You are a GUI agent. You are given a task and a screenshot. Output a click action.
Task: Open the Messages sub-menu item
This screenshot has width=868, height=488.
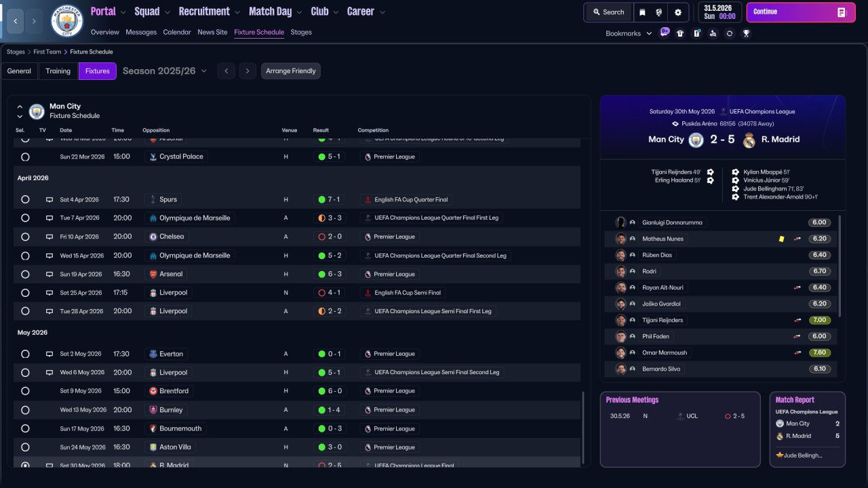(141, 32)
